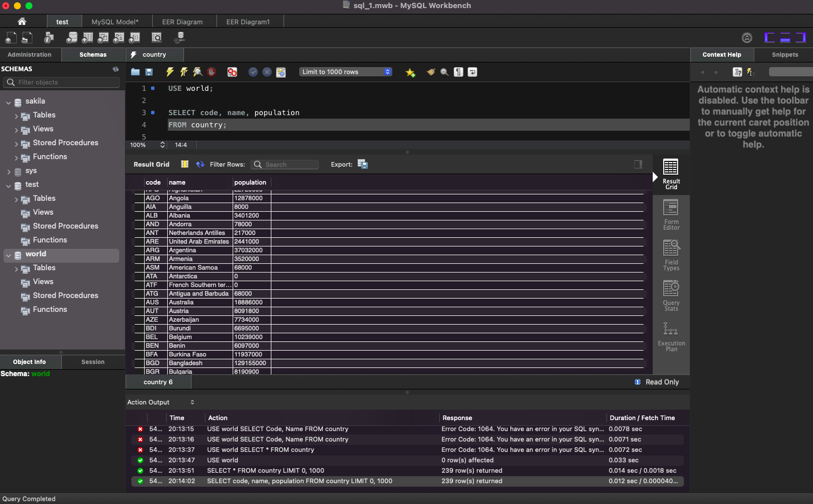This screenshot has width=813, height=504.
Task: Expand world Tables node
Action: coord(16,269)
